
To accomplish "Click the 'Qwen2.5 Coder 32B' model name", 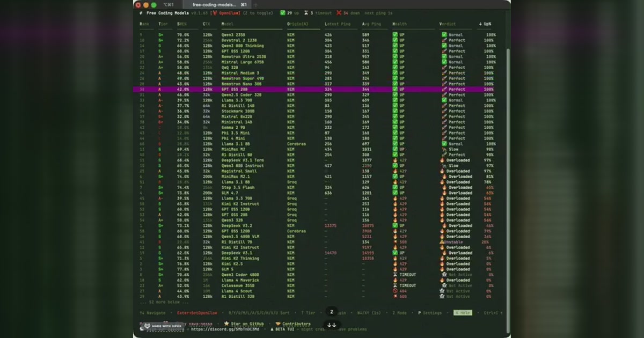I will 241,95.
